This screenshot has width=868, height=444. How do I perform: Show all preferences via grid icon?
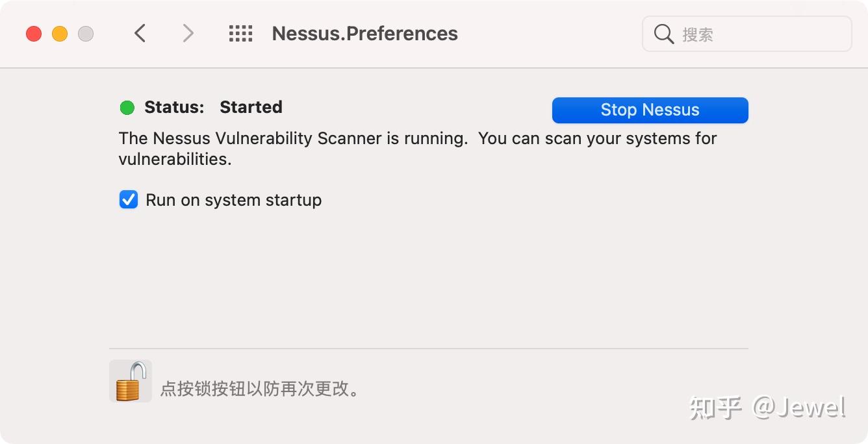tap(240, 34)
